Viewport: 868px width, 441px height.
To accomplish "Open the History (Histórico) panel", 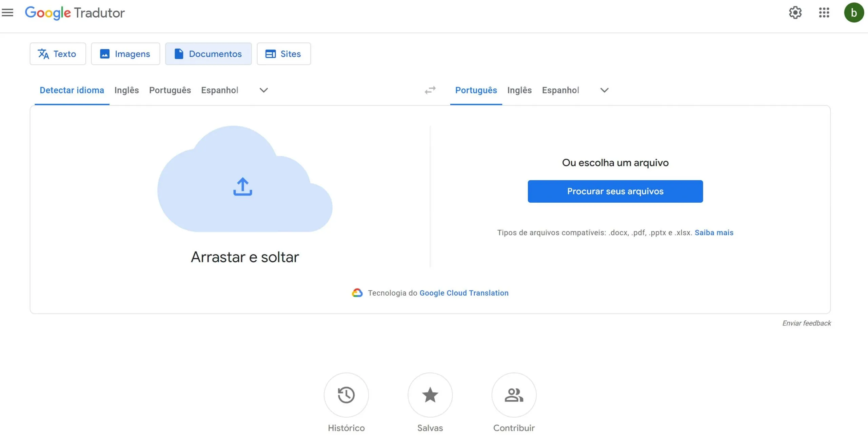I will (x=346, y=395).
